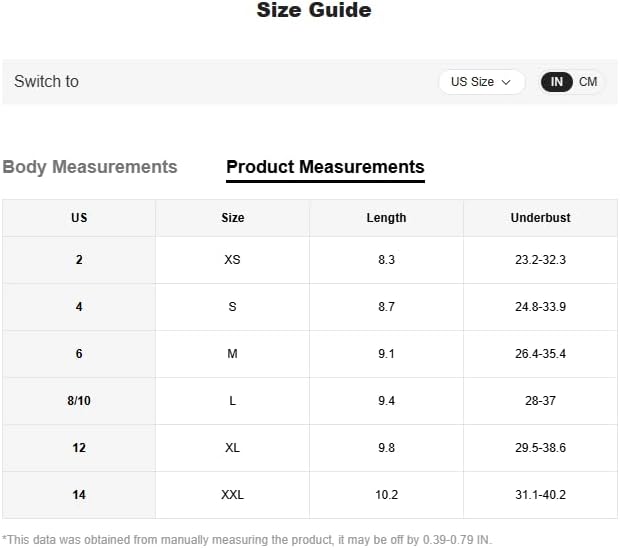Select the Product Measurements tab

325,167
